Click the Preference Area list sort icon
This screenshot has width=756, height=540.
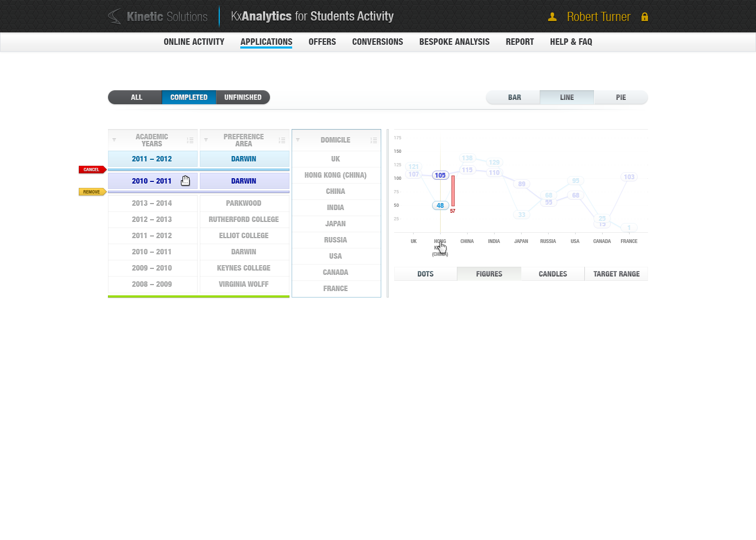pyautogui.click(x=282, y=140)
